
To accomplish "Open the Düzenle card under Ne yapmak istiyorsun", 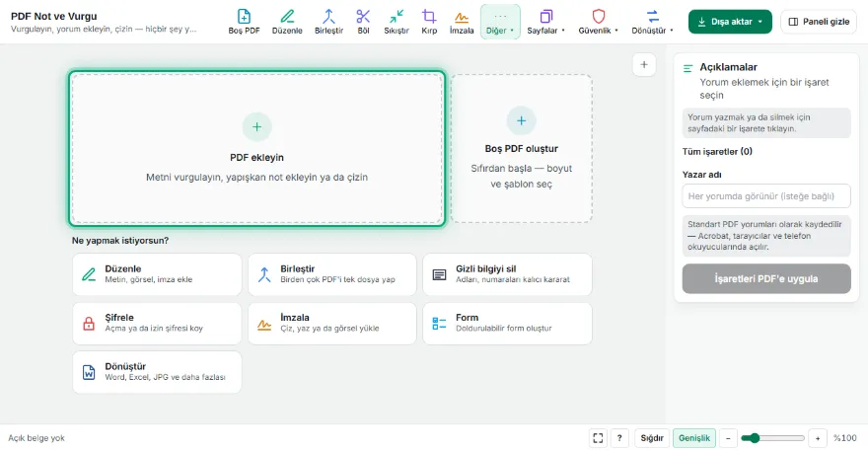I will pyautogui.click(x=157, y=274).
